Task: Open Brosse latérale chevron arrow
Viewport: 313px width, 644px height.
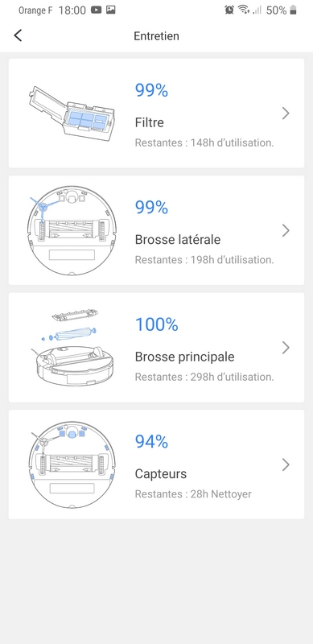Action: click(286, 230)
